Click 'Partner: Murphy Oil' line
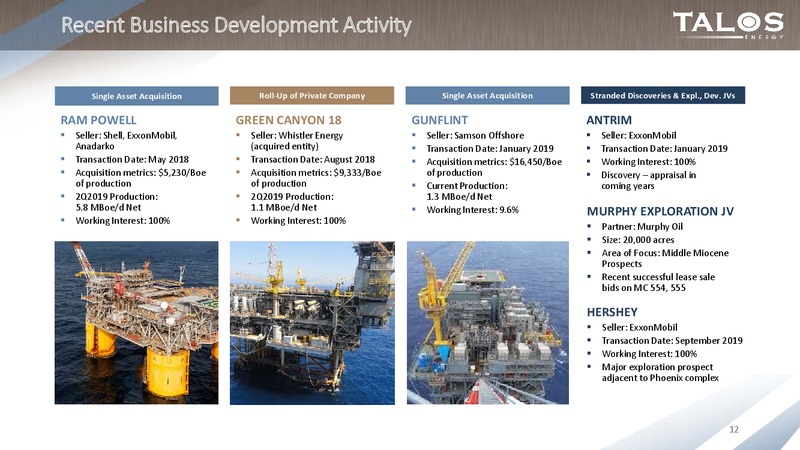Screen dimensions: 800x450 tap(642, 227)
